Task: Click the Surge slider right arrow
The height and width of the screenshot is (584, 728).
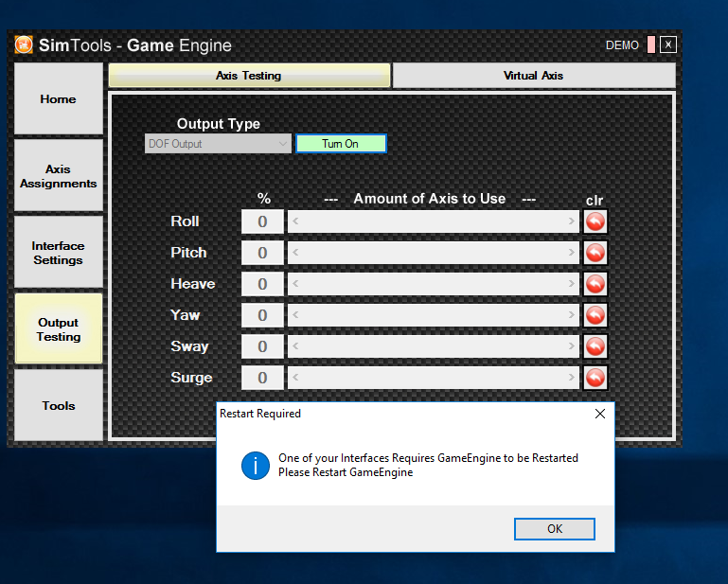Action: 572,378
